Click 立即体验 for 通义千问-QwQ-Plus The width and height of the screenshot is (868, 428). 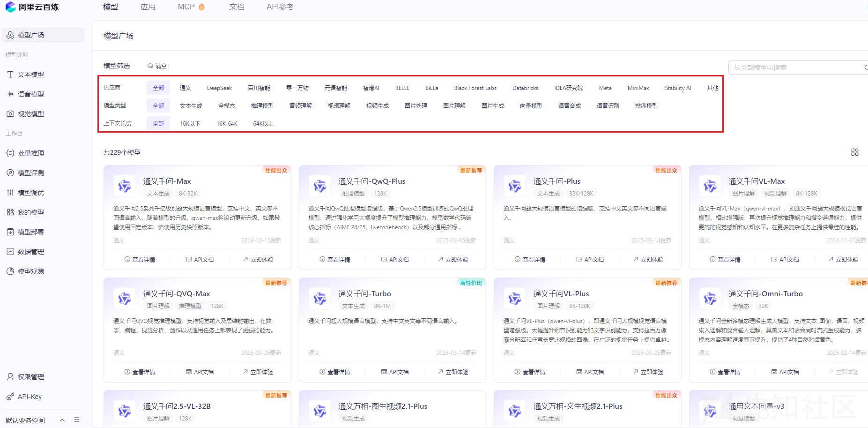pyautogui.click(x=453, y=259)
